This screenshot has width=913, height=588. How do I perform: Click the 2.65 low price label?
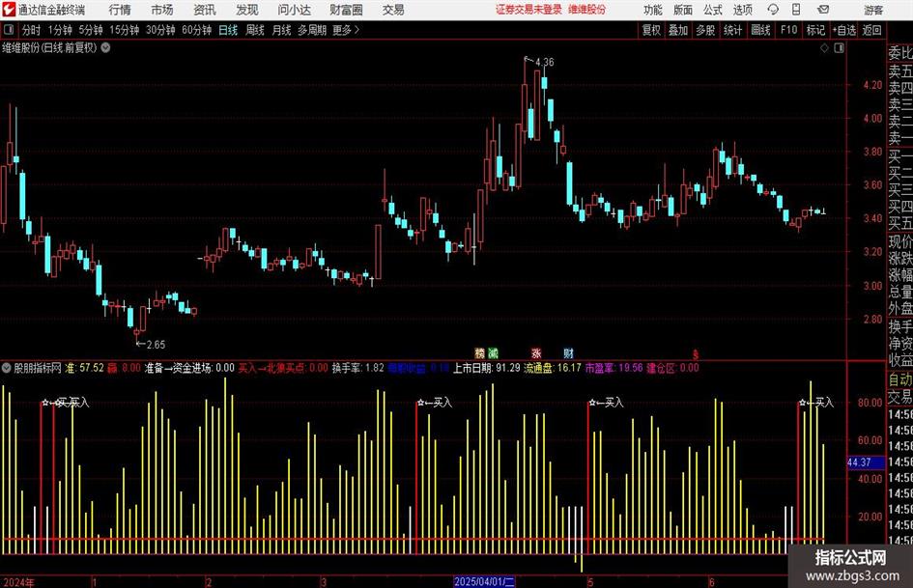pyautogui.click(x=156, y=345)
